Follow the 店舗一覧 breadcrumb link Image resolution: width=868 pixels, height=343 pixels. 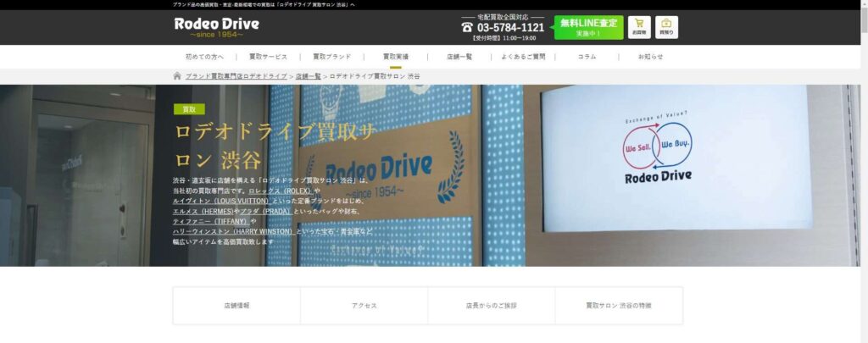click(309, 76)
